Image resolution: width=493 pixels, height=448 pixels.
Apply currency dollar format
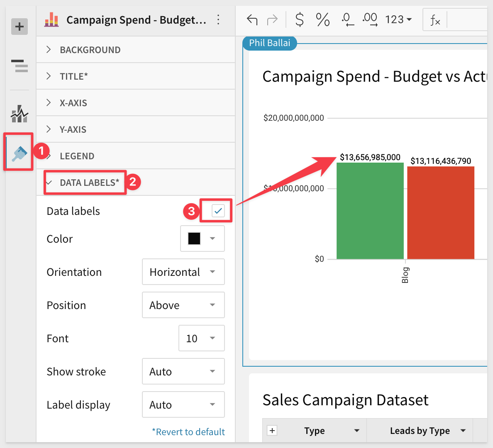[300, 19]
